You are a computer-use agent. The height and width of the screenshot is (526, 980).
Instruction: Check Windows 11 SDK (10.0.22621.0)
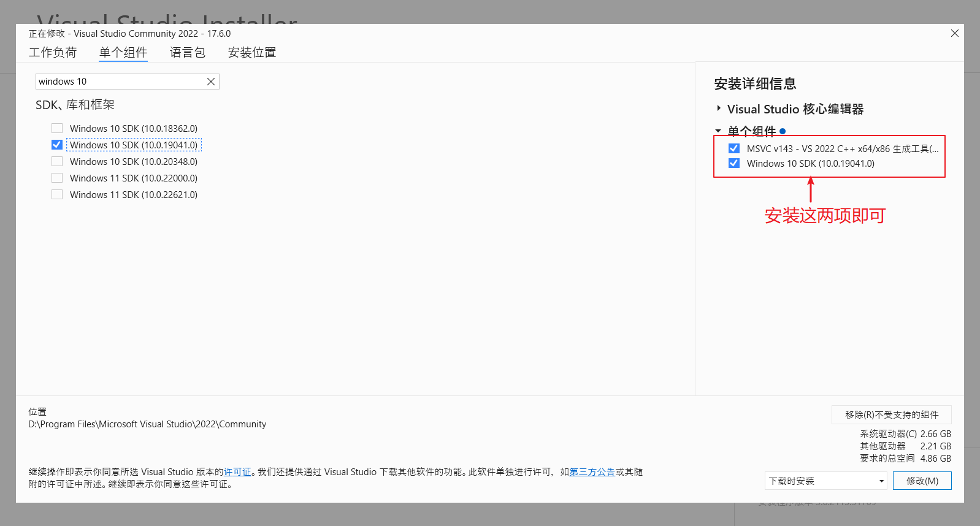[x=57, y=194]
